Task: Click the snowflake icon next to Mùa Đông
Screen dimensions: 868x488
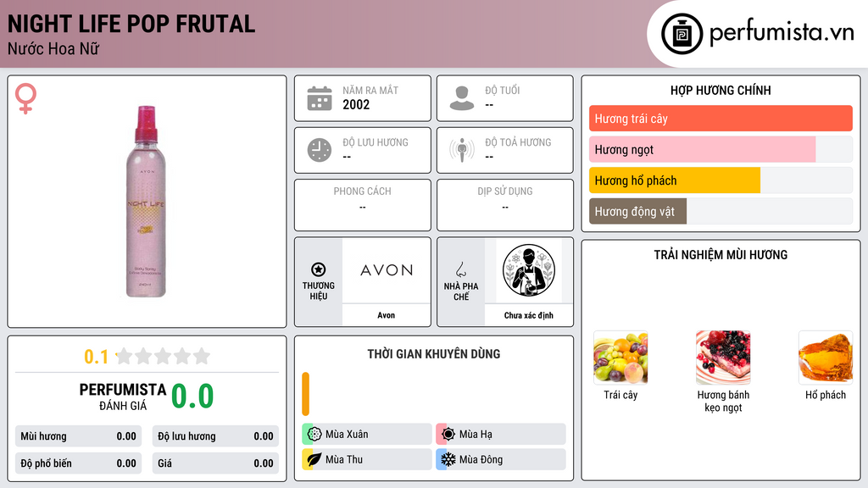Action: pos(448,459)
